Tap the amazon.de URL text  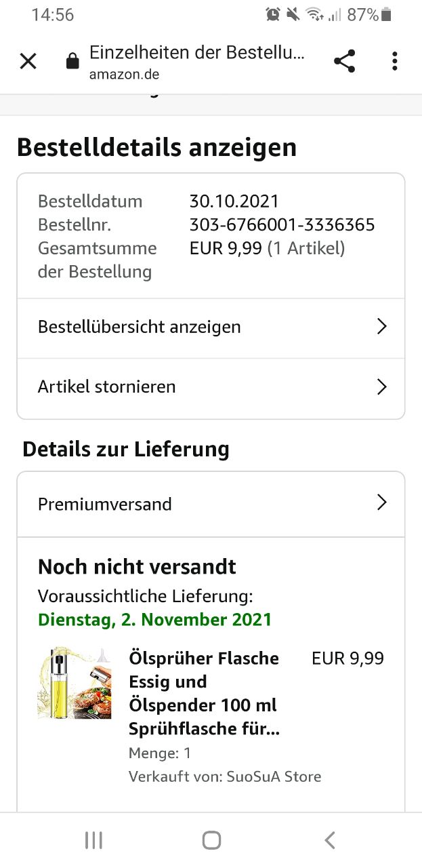(125, 75)
